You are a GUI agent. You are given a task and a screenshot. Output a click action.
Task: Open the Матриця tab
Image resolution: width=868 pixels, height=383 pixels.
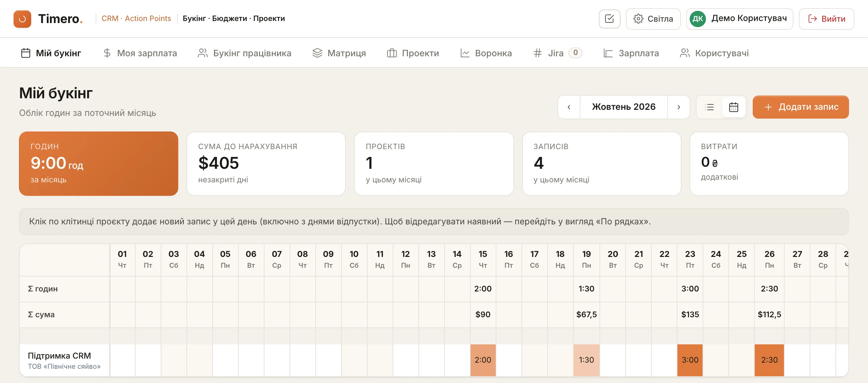(339, 53)
